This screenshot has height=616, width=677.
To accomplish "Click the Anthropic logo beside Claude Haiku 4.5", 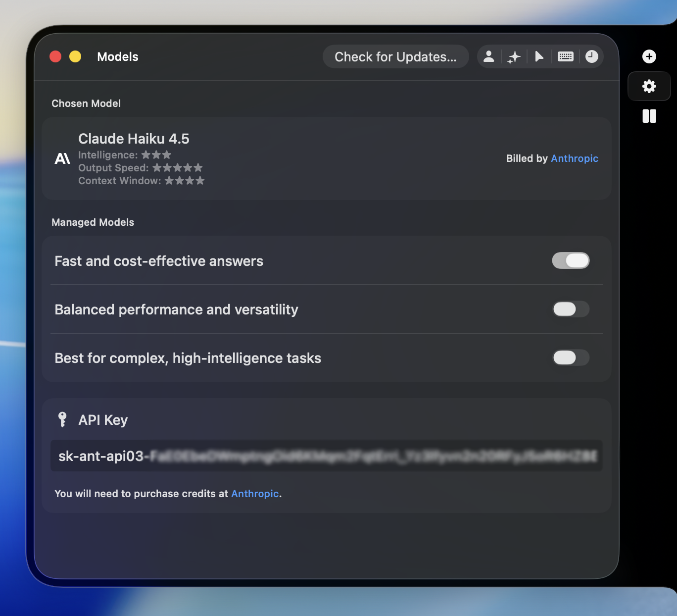I will [x=62, y=158].
